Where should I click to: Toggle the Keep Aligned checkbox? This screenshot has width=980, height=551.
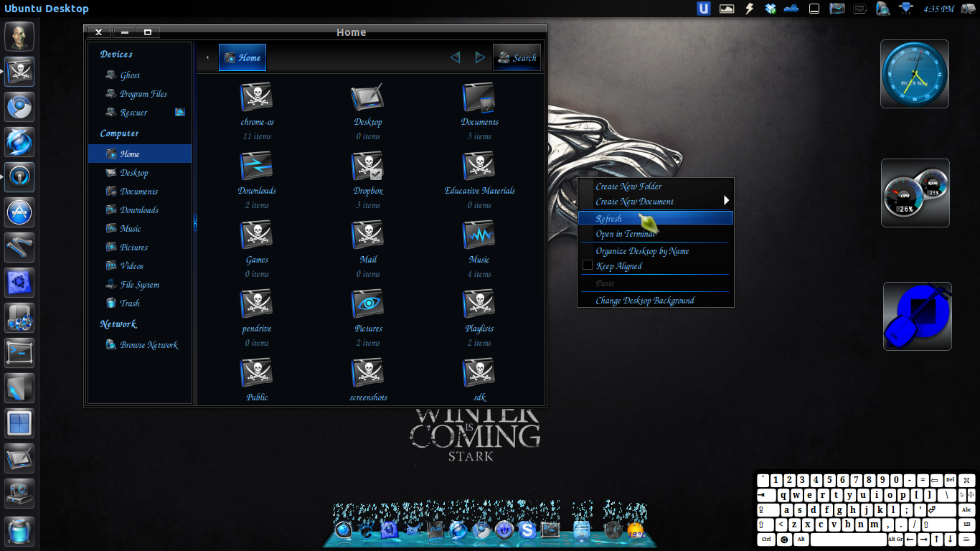[587, 265]
